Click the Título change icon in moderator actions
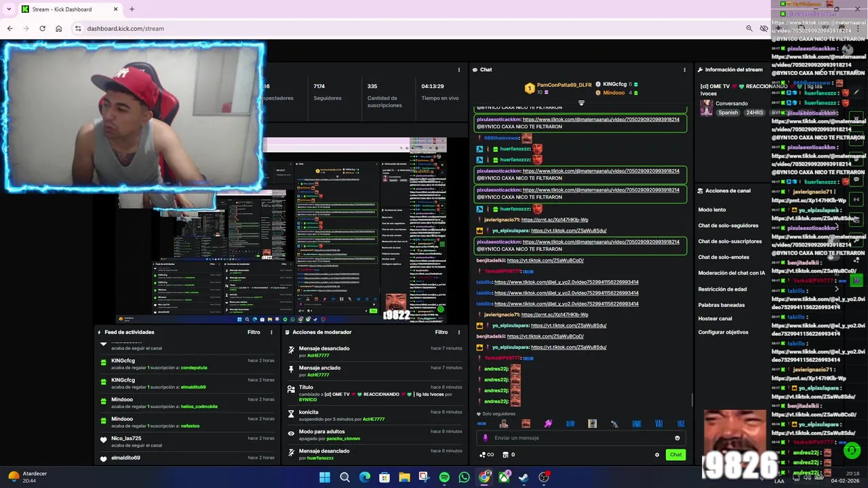The height and width of the screenshot is (488, 868). pyautogui.click(x=291, y=389)
